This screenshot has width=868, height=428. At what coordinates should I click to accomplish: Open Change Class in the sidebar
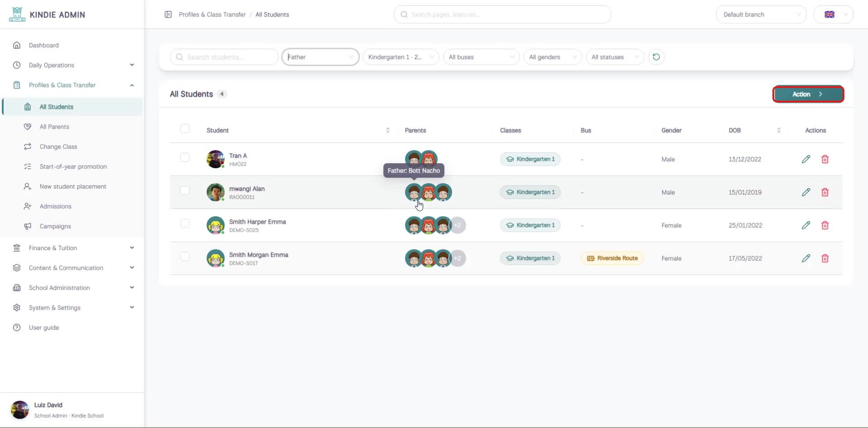coord(72,147)
